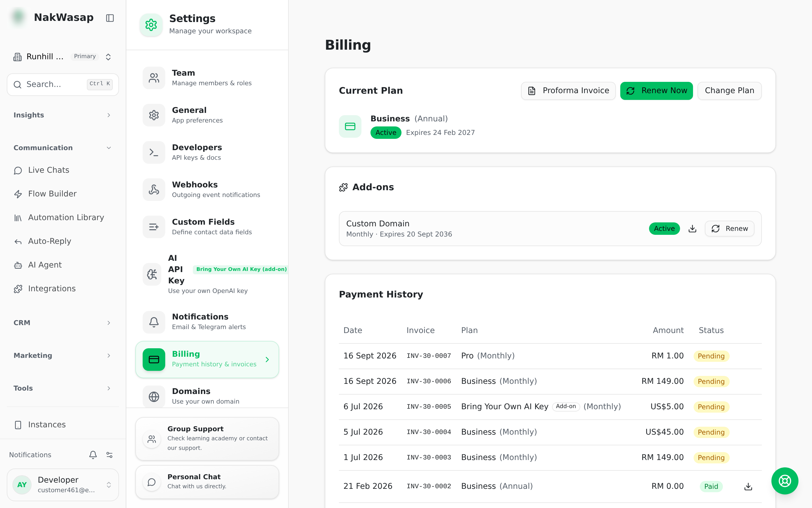Go to Flow Builder
Screen dimensions: 812x508
pos(63,194)
